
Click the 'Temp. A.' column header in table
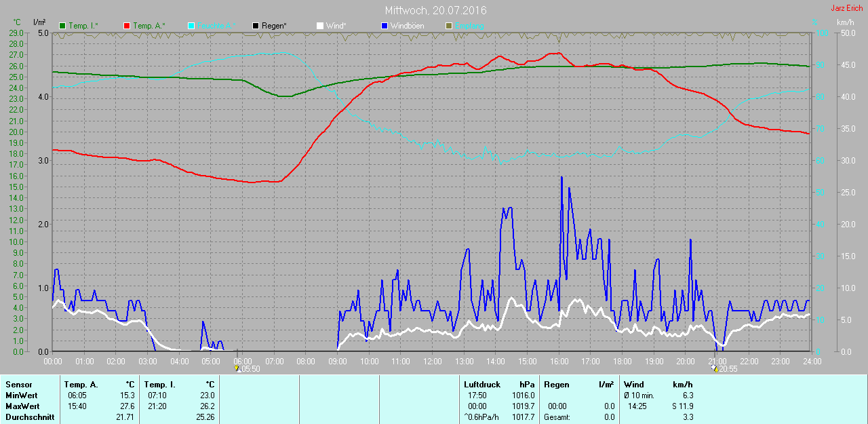pos(83,385)
